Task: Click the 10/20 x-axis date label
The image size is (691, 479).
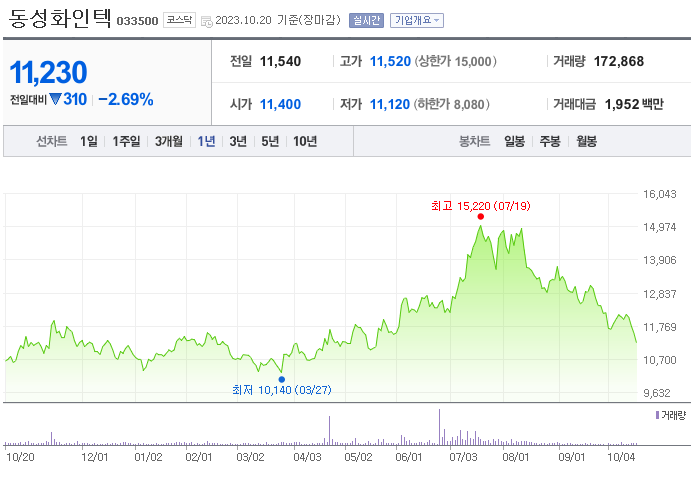Action: [20, 457]
